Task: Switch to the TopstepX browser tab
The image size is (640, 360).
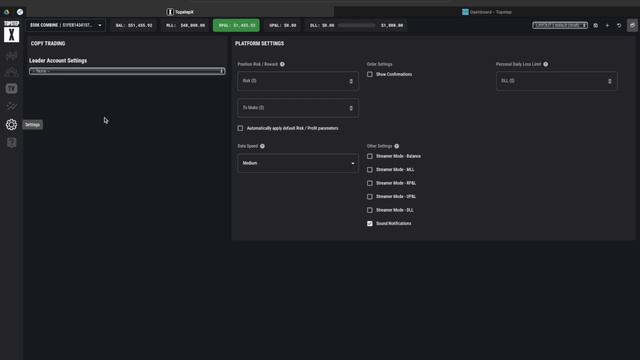Action: (180, 12)
